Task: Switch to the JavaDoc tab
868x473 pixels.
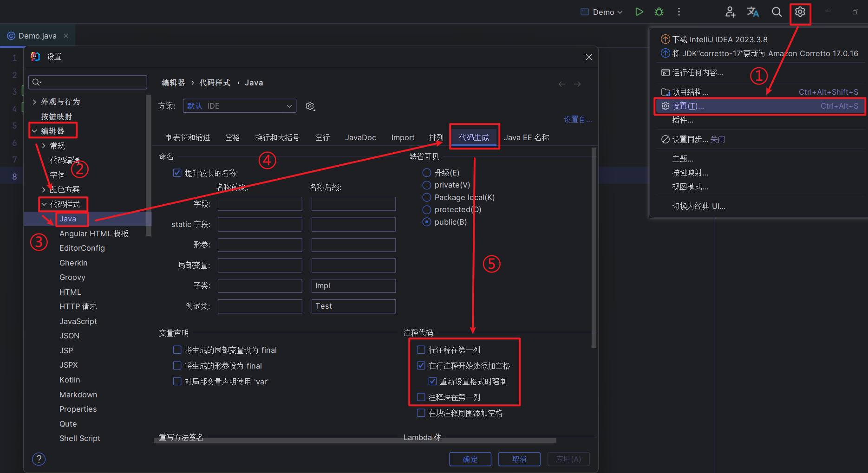Action: point(360,137)
